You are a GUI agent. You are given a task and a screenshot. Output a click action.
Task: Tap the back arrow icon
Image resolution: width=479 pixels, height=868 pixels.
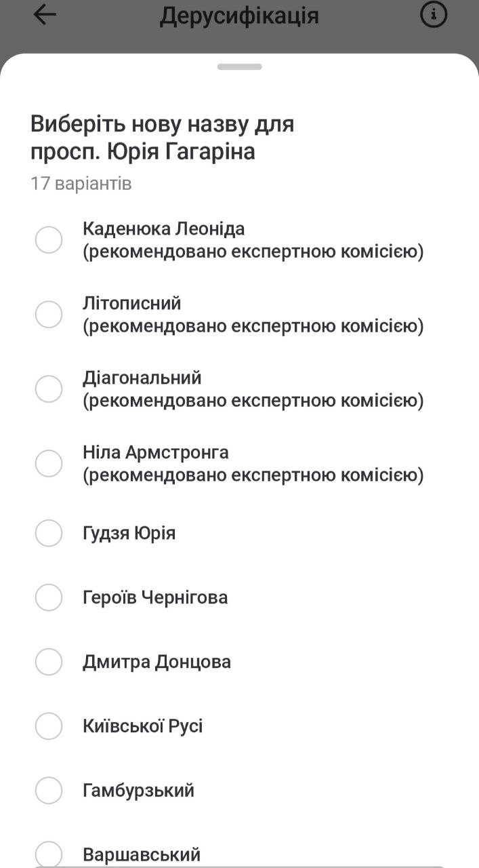click(x=45, y=15)
